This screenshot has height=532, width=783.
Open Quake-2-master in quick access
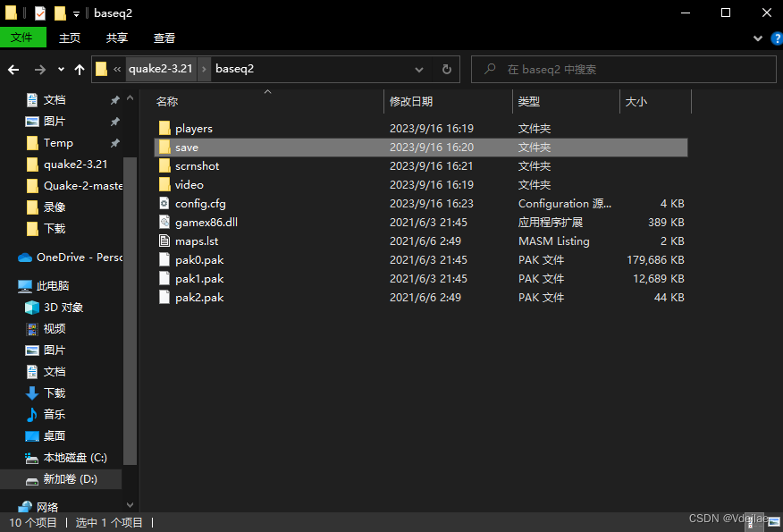point(74,186)
